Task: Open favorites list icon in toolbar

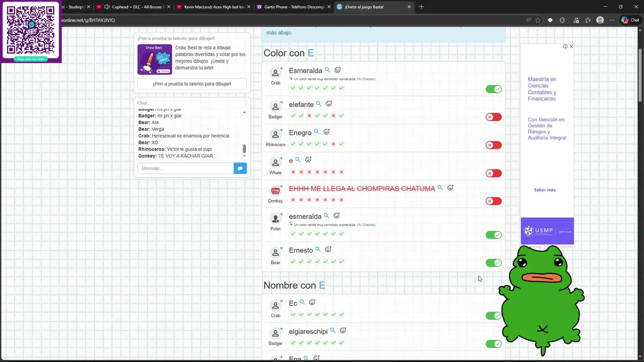Action: pyautogui.click(x=588, y=20)
